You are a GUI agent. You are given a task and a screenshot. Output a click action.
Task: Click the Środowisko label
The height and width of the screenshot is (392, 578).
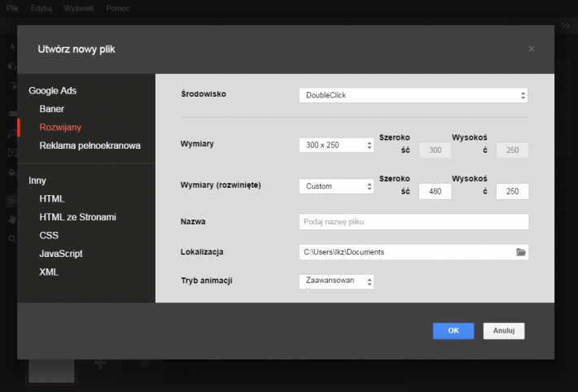pyautogui.click(x=204, y=94)
